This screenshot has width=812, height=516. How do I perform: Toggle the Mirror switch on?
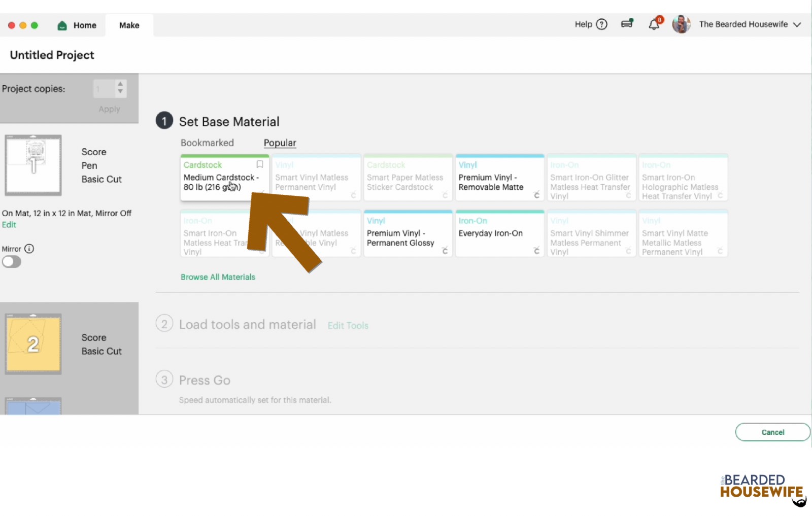click(x=12, y=261)
